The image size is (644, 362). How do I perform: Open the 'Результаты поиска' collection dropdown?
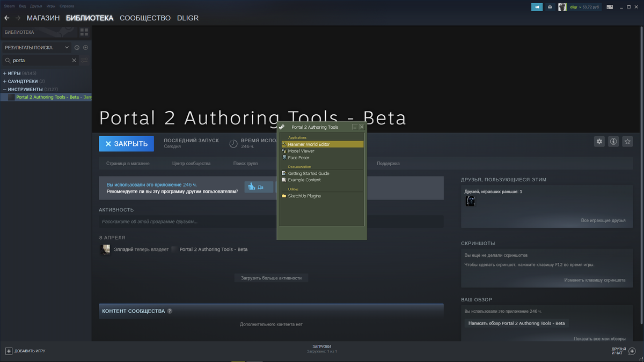click(37, 47)
